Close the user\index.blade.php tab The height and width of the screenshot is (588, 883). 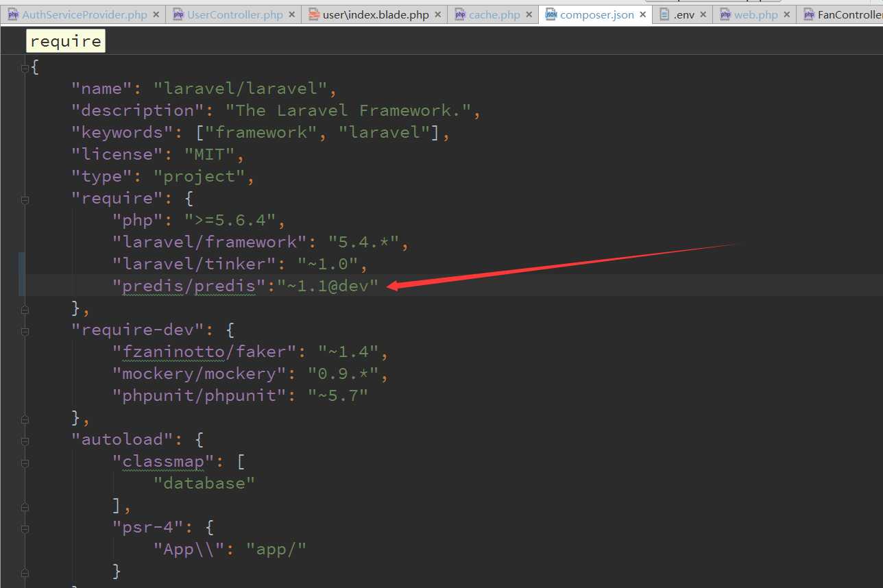point(438,15)
